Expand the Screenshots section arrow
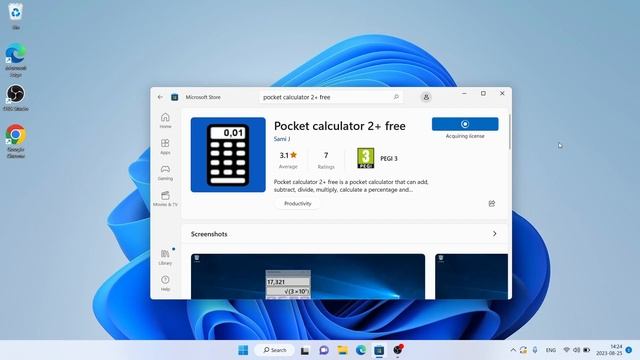640x360 pixels. (x=495, y=234)
